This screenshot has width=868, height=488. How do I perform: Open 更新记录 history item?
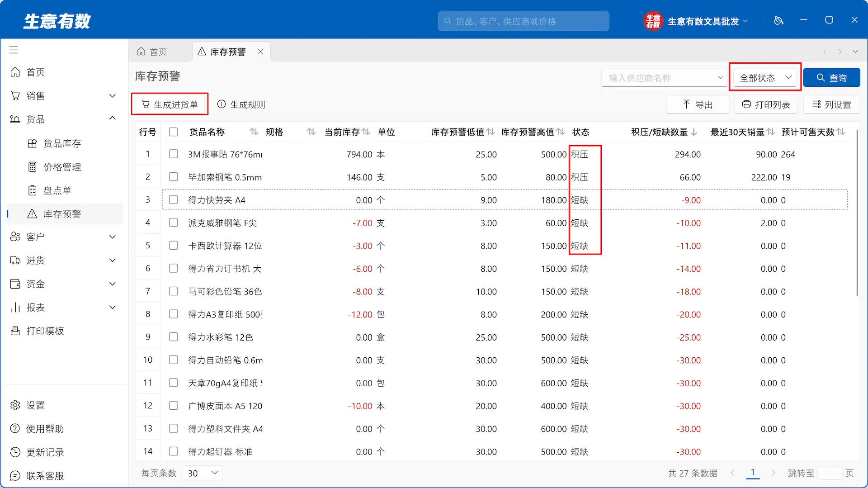point(65,452)
